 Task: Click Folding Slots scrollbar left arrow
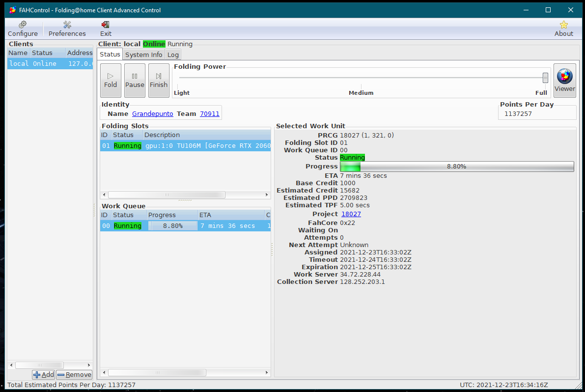(105, 195)
